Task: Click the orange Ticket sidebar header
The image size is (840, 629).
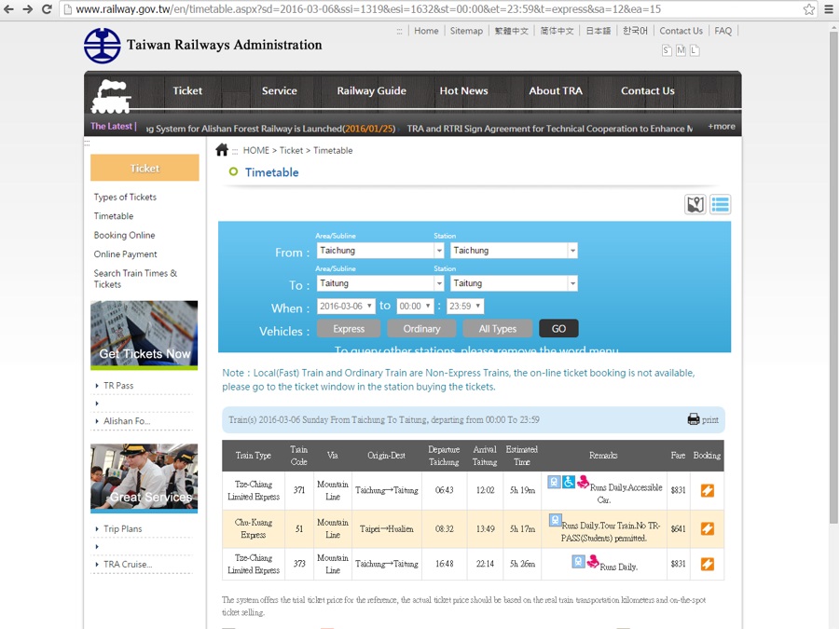Action: coord(145,168)
